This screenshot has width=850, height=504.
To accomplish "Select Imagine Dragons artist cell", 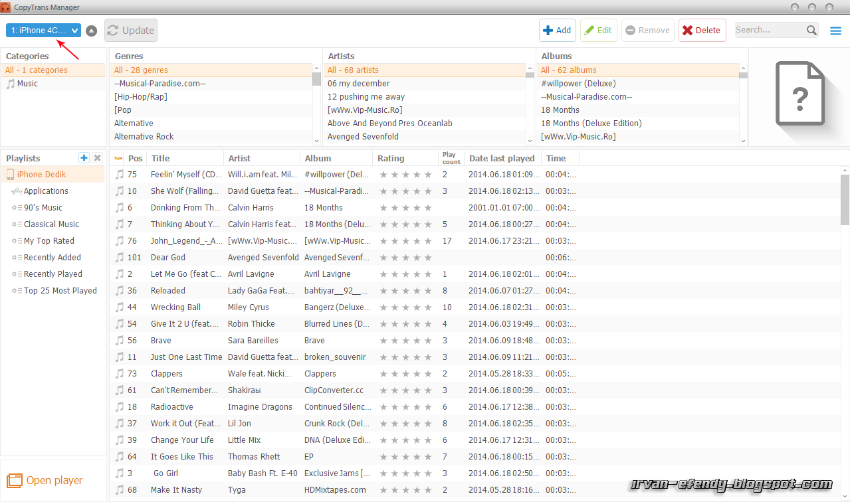I will pyautogui.click(x=260, y=407).
